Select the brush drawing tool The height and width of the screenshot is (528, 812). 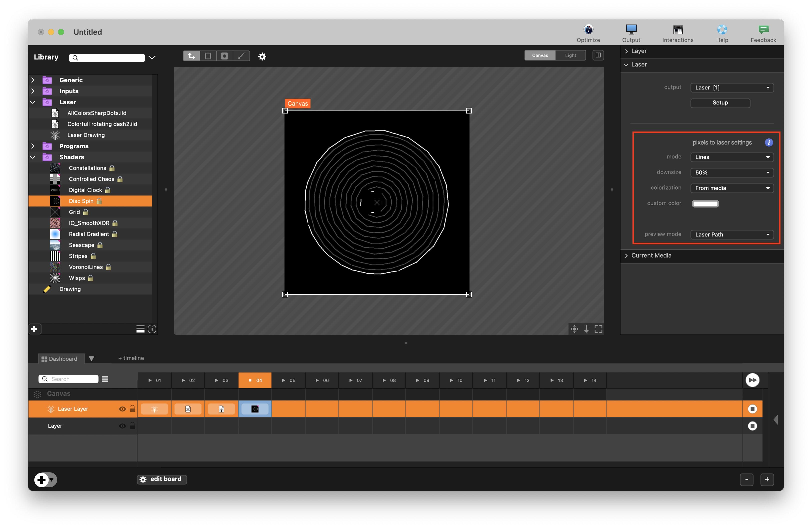click(x=241, y=56)
